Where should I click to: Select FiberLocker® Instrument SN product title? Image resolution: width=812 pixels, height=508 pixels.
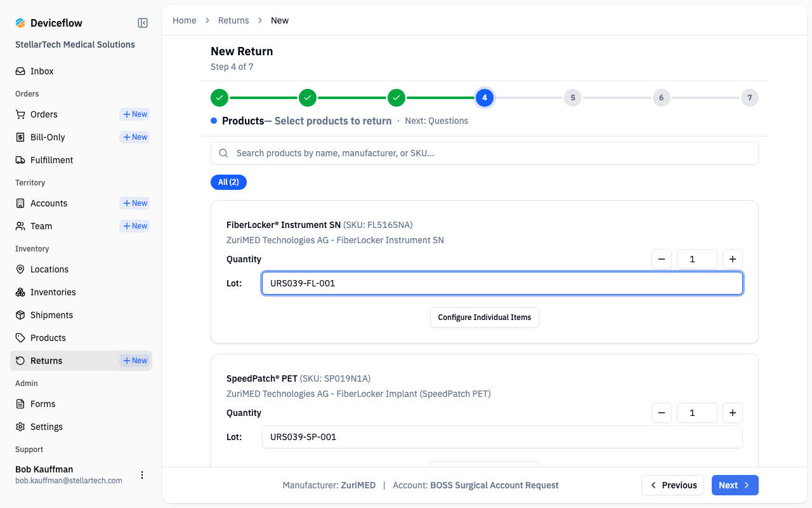[284, 225]
